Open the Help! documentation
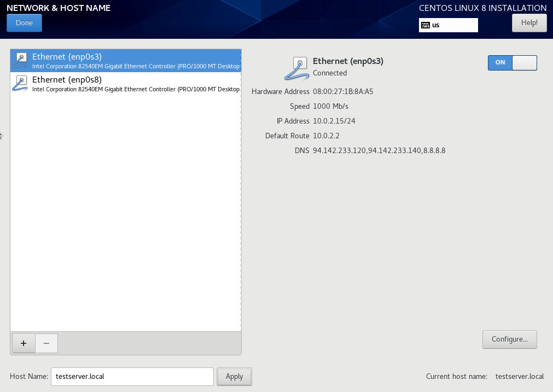 (x=529, y=23)
